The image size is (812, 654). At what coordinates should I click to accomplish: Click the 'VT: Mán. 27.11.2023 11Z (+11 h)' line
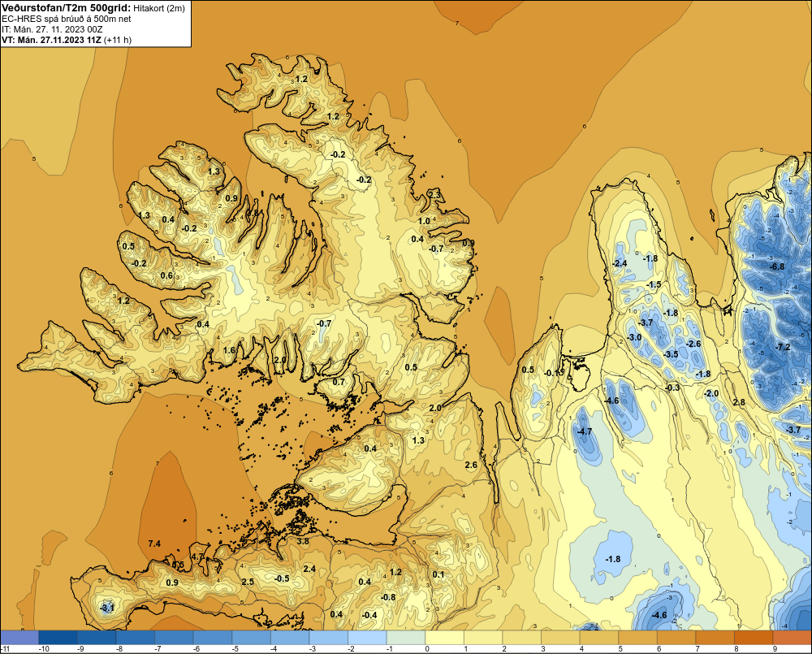67,40
